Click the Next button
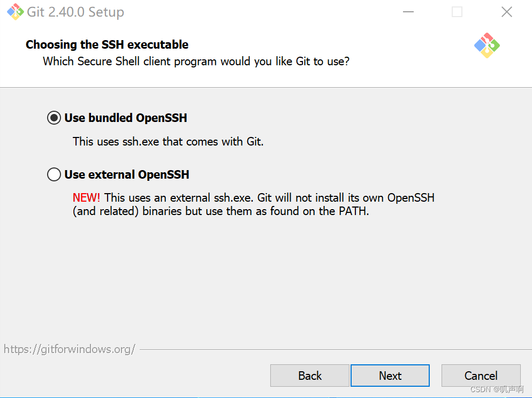Image resolution: width=532 pixels, height=398 pixels. 390,375
